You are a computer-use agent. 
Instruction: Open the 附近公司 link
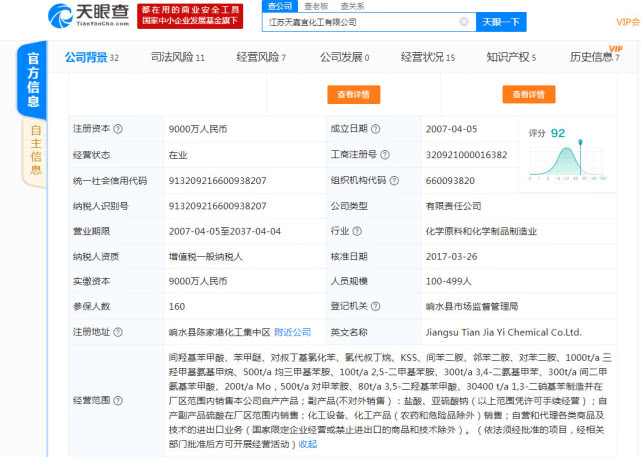point(292,332)
